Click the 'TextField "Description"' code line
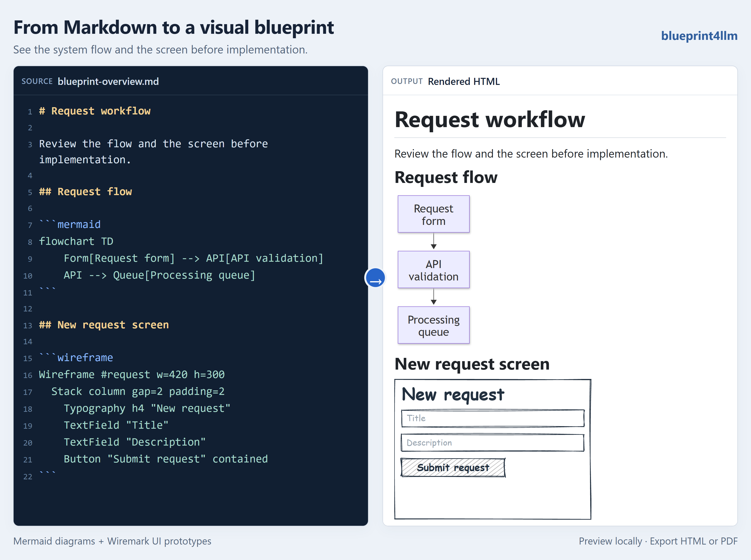The height and width of the screenshot is (560, 751). coord(135,442)
